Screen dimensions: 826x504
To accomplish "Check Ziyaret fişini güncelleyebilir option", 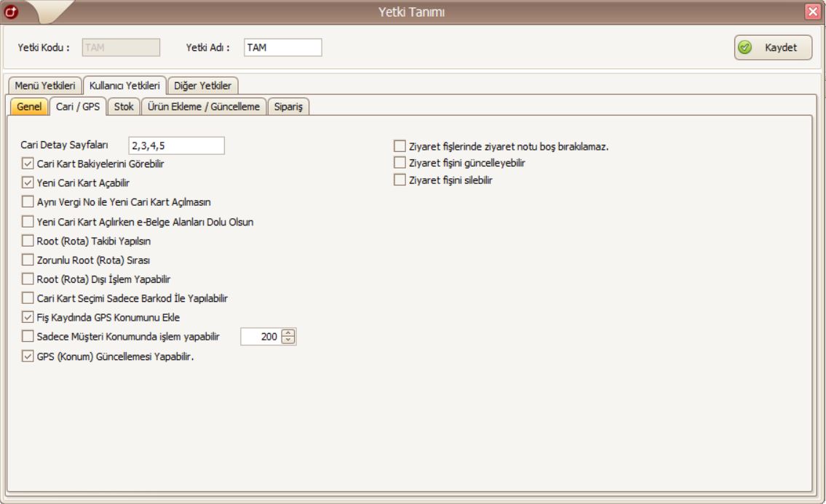I will click(399, 163).
